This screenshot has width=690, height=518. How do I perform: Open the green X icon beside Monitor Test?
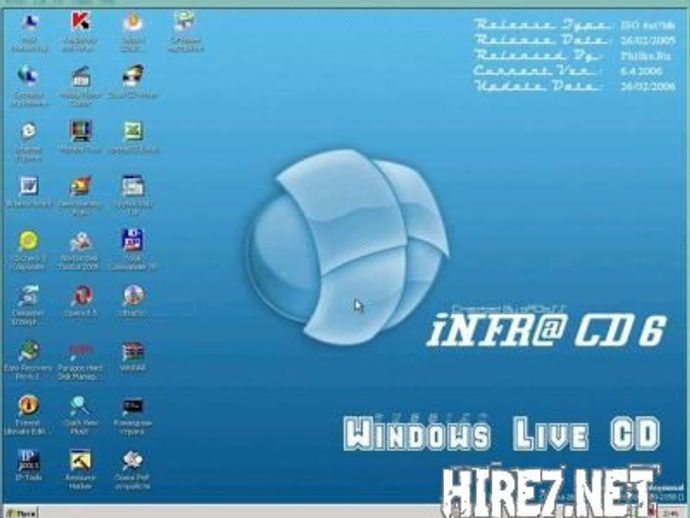[x=133, y=131]
